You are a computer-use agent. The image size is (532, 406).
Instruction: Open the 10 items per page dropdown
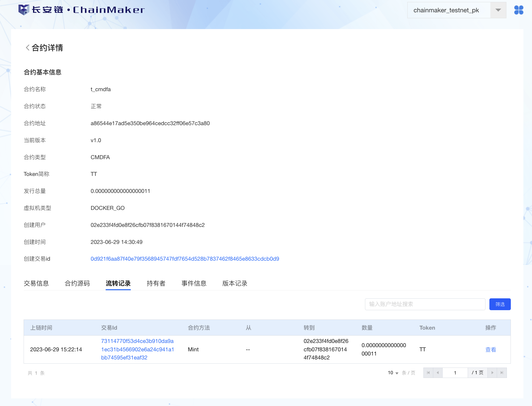[393, 373]
